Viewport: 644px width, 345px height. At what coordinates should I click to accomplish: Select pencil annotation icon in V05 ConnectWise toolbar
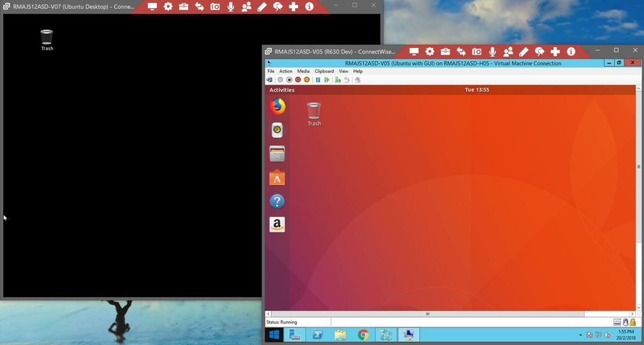[x=524, y=52]
